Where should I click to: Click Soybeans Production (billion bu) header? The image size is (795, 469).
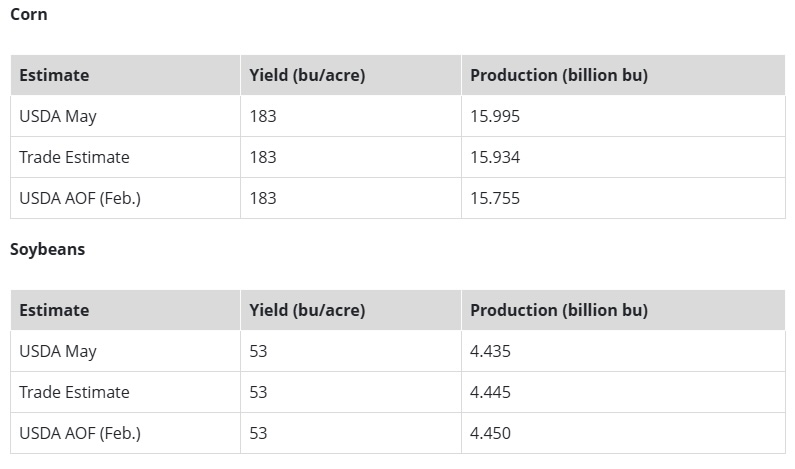pyautogui.click(x=559, y=310)
